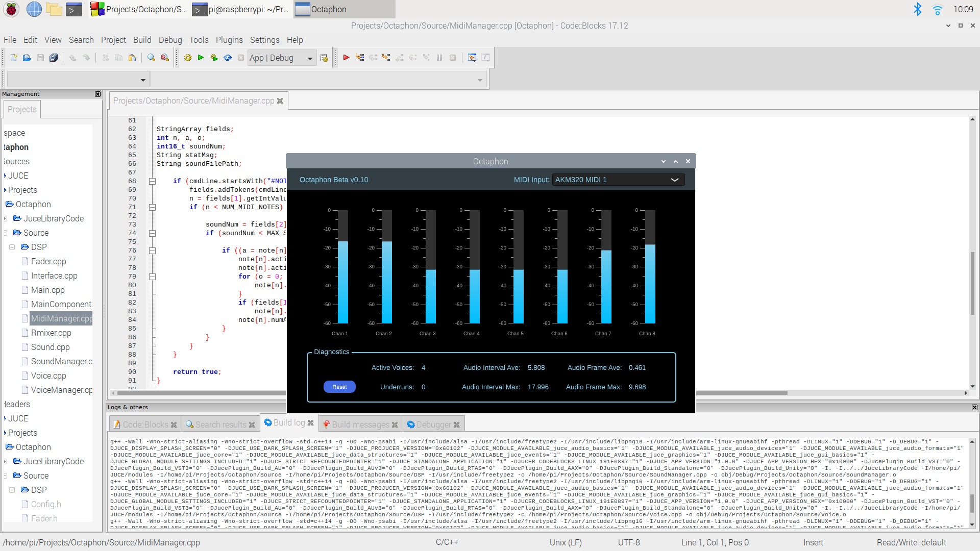
Task: Click the Undo toolbar icon
Action: tap(73, 58)
